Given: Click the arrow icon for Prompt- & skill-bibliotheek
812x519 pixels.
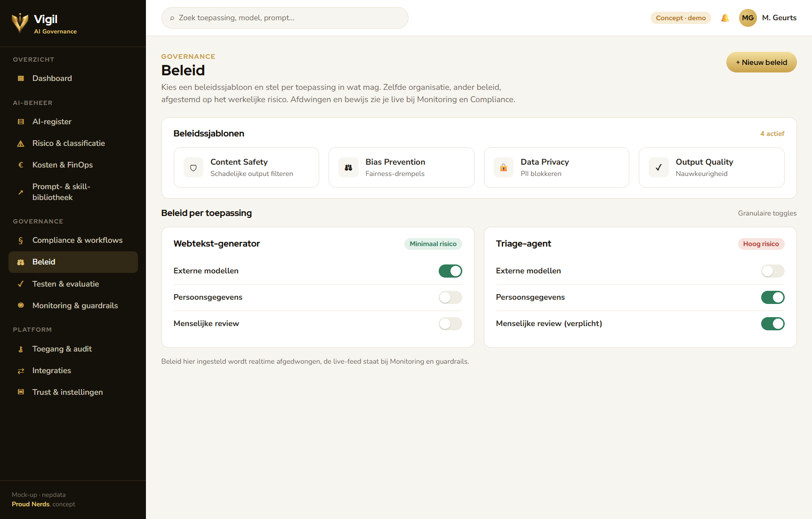Looking at the screenshot, I should 21,192.
